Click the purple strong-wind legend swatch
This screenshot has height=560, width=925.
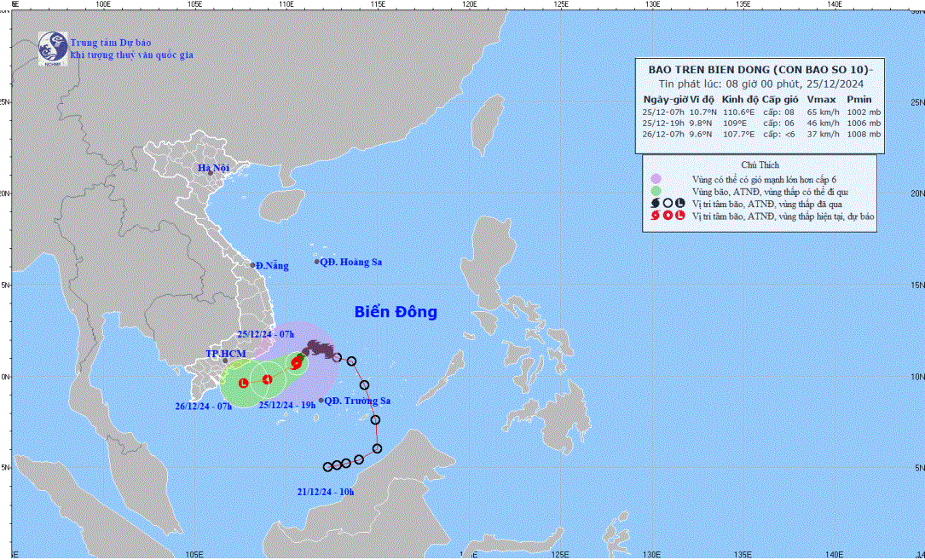656,178
